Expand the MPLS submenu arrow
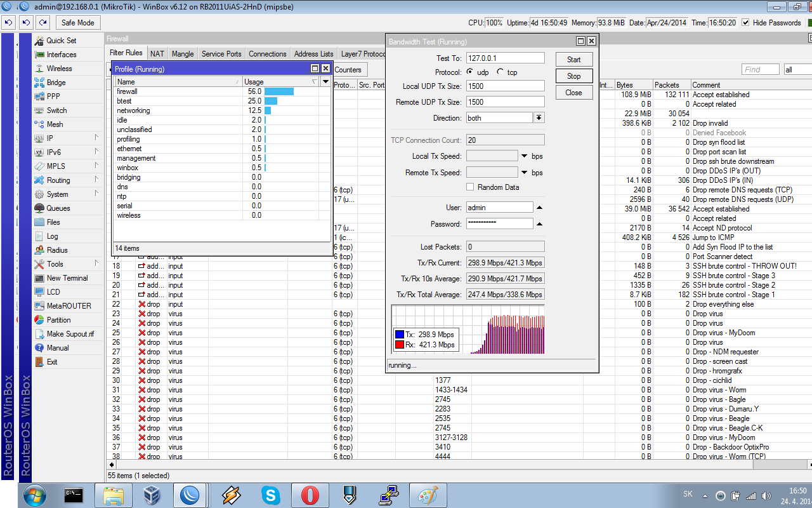Screen dimensions: 812x508 [96, 166]
